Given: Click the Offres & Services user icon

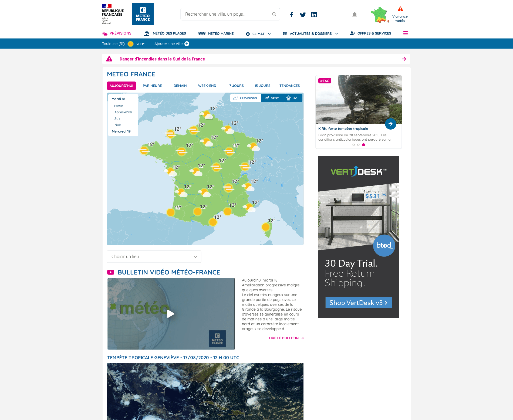Looking at the screenshot, I should click(353, 33).
